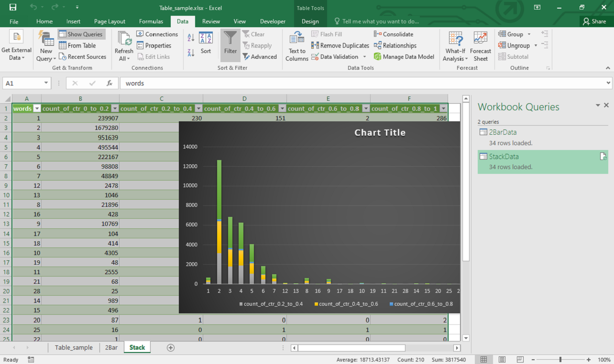Switch to Page Layout view in status bar
This screenshot has width=614, height=364.
click(502, 359)
